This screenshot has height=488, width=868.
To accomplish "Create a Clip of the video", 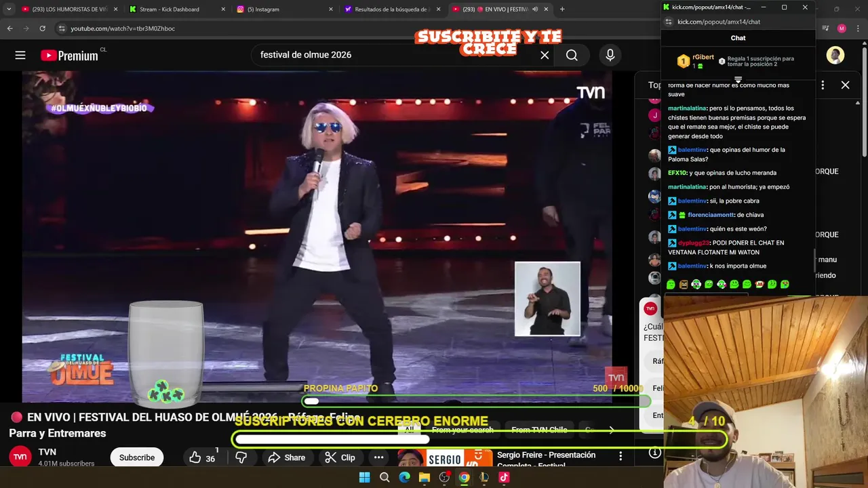I will pyautogui.click(x=340, y=457).
